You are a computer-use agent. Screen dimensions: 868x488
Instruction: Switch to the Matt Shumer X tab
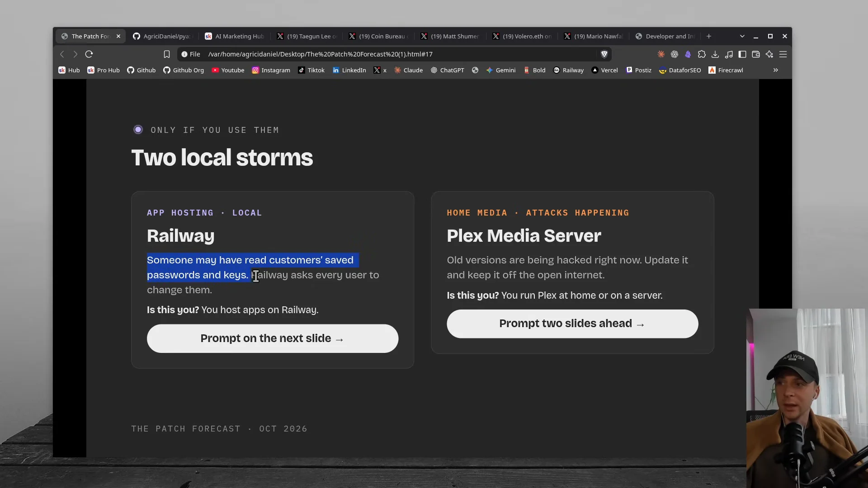pos(451,36)
